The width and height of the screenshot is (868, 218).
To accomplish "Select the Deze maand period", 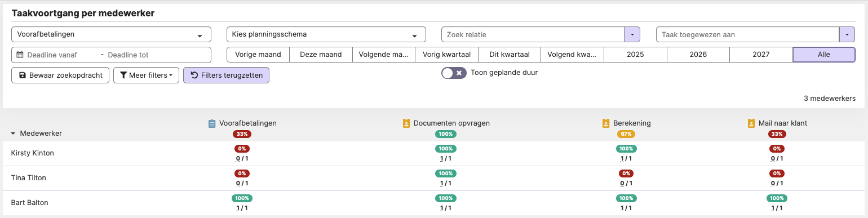I will (x=321, y=55).
